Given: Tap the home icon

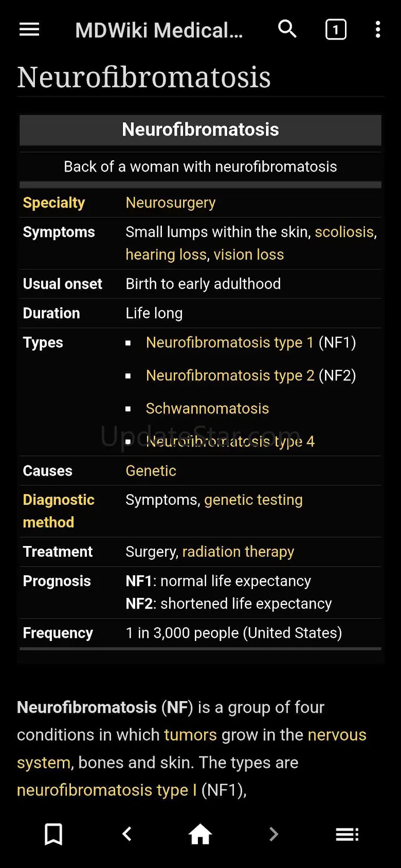Looking at the screenshot, I should tap(200, 834).
